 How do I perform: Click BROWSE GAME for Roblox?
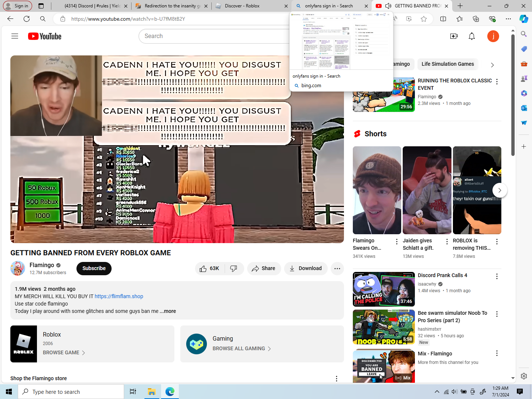click(x=64, y=353)
